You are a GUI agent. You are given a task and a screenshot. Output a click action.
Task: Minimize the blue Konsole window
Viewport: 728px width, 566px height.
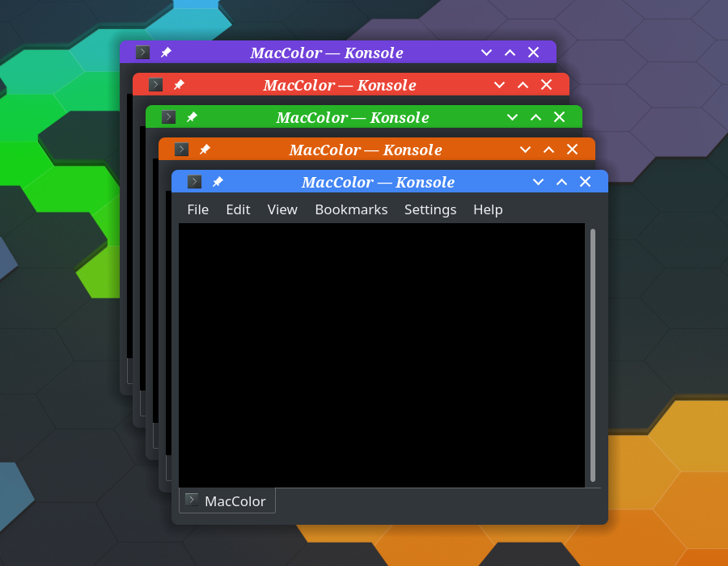pos(538,182)
